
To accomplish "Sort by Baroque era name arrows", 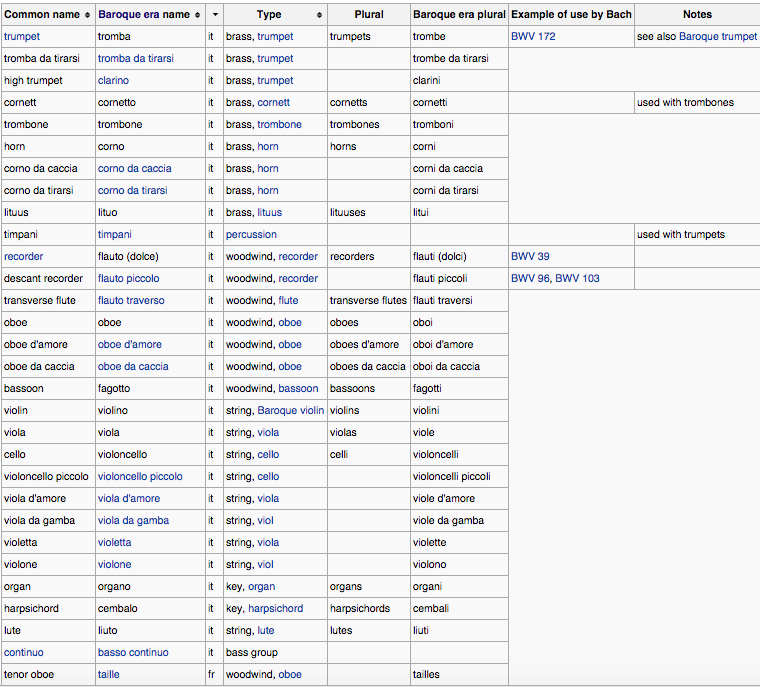I will [198, 15].
